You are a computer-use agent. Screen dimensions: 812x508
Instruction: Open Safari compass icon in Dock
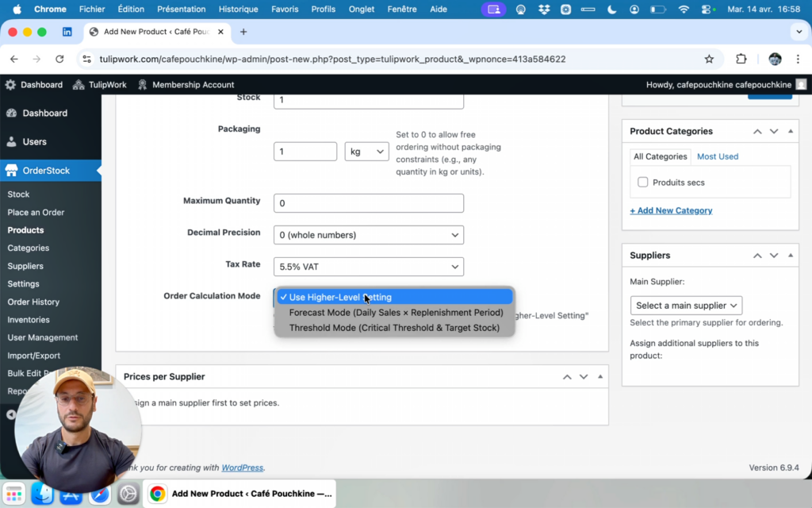pos(100,494)
